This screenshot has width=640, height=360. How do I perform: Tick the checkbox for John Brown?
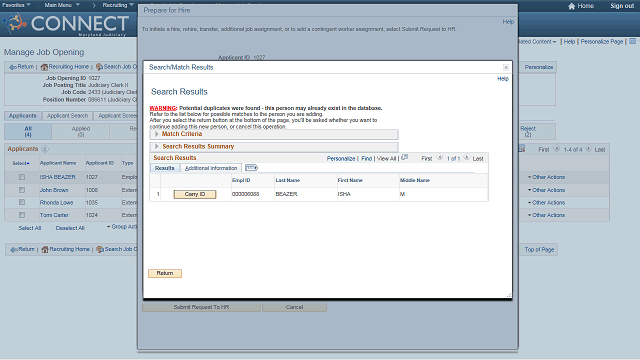[22, 190]
